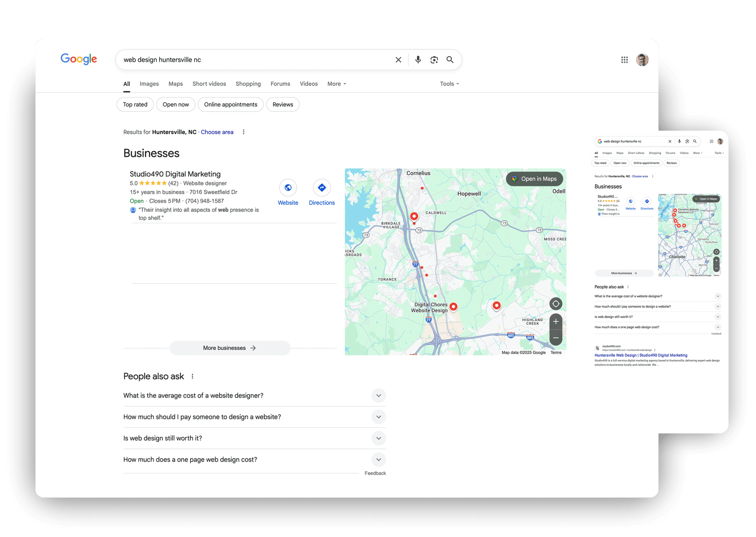Switch to the Shopping tab in large window
Image resolution: width=756 pixels, height=537 pixels.
248,84
